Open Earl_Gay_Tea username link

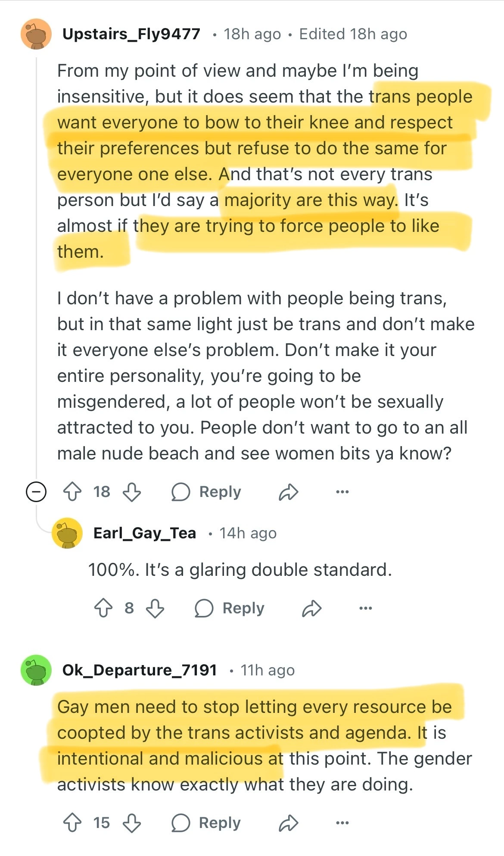pyautogui.click(x=145, y=533)
